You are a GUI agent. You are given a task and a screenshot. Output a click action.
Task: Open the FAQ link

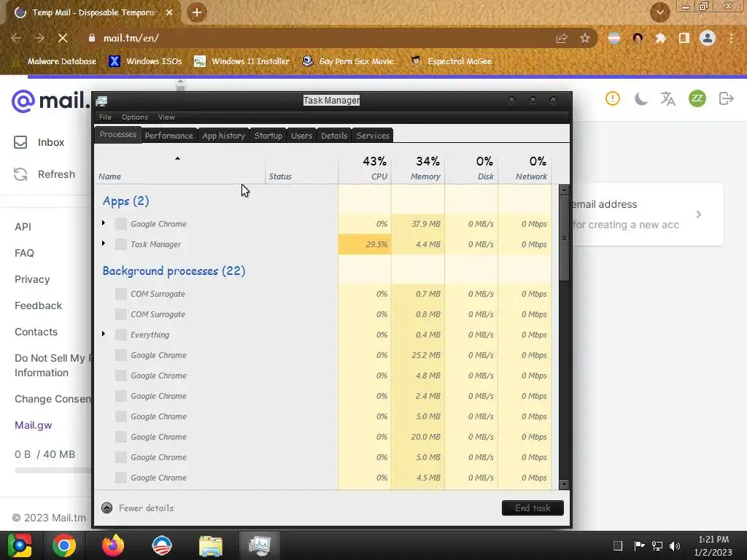(x=24, y=253)
